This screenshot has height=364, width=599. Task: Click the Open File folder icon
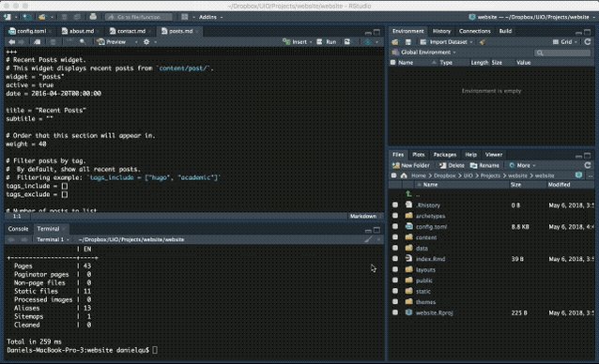point(42,17)
